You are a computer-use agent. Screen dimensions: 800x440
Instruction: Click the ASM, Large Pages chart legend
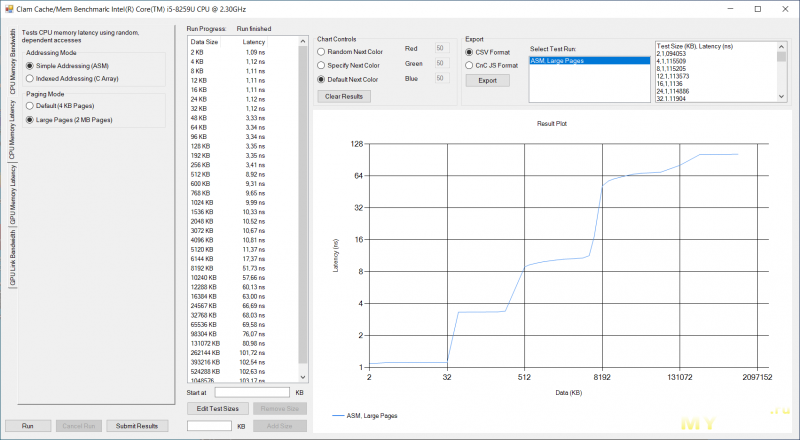coord(365,416)
